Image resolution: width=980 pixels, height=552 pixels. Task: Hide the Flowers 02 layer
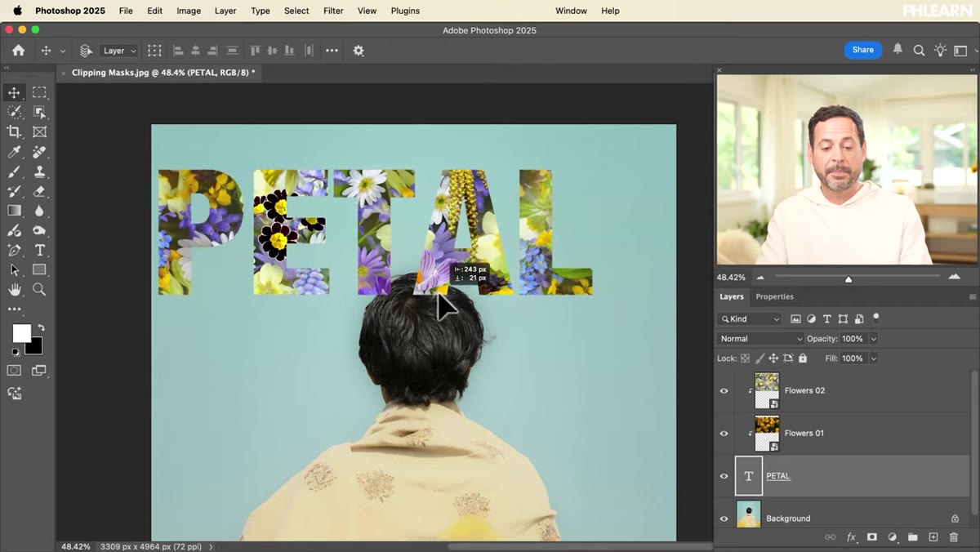(x=724, y=391)
